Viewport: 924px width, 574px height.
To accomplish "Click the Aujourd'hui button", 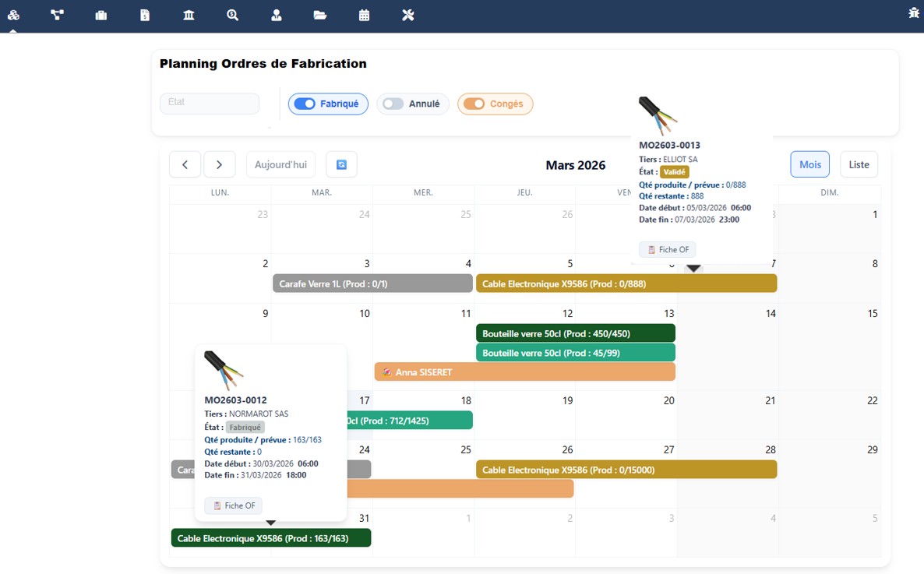I will coord(280,164).
